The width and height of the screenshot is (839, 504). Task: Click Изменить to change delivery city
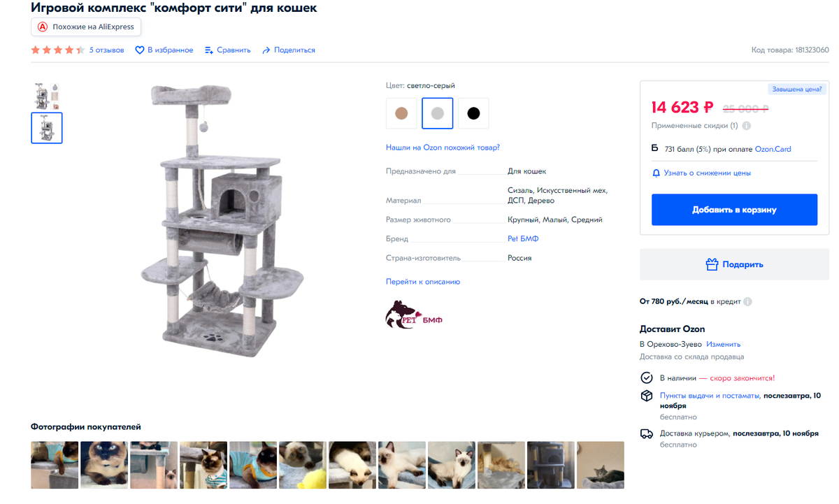tap(723, 344)
